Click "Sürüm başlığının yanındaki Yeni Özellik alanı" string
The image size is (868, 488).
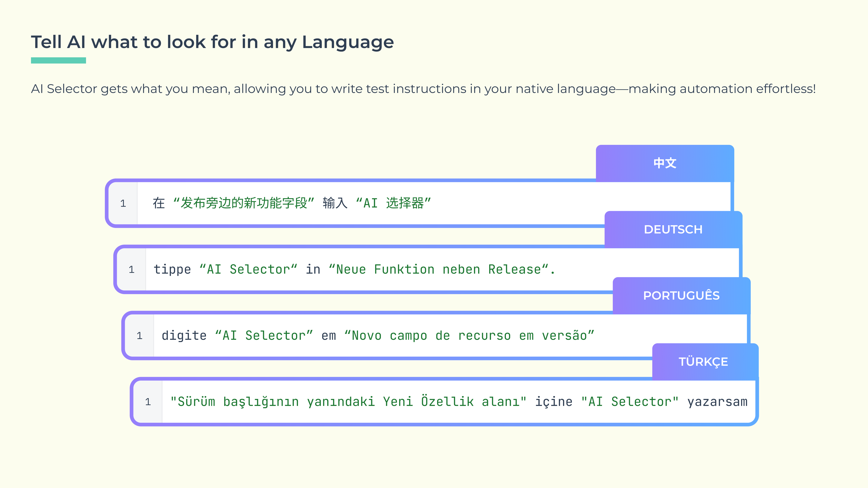[x=348, y=402]
